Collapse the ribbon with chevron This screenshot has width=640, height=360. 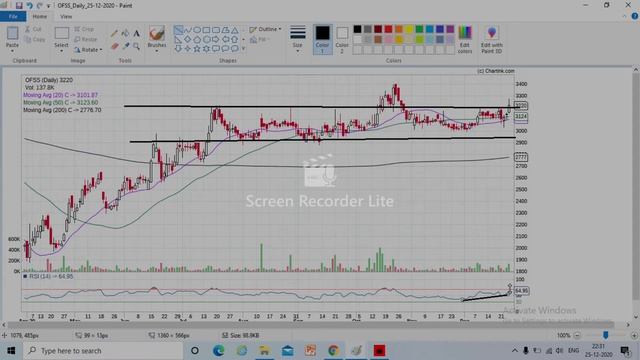click(624, 16)
